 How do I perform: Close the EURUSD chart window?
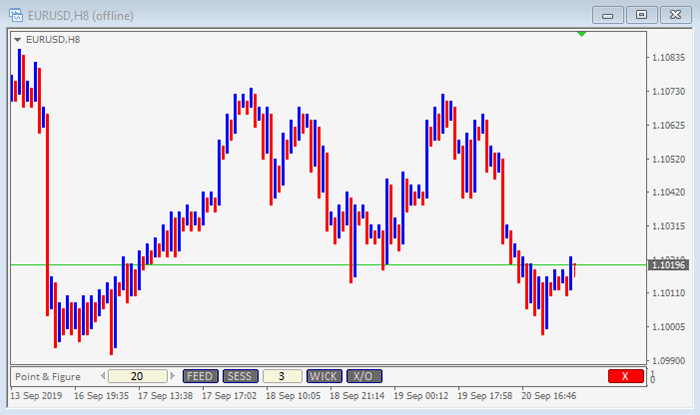point(675,15)
